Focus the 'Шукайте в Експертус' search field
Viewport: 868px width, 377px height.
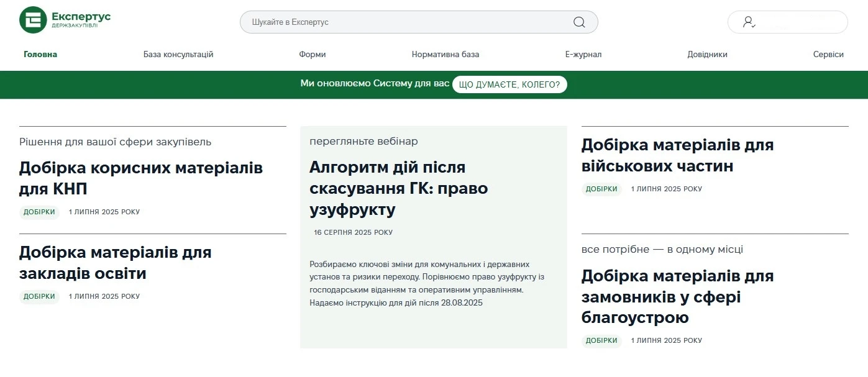404,22
